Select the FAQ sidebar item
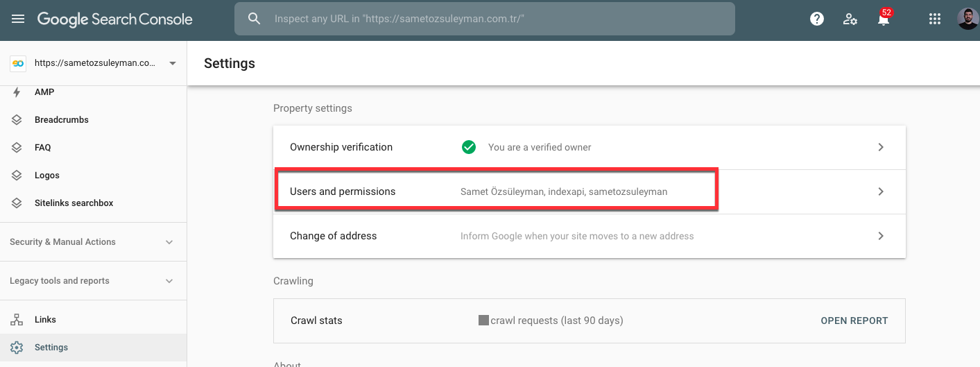Image resolution: width=980 pixels, height=367 pixels. click(x=93, y=148)
